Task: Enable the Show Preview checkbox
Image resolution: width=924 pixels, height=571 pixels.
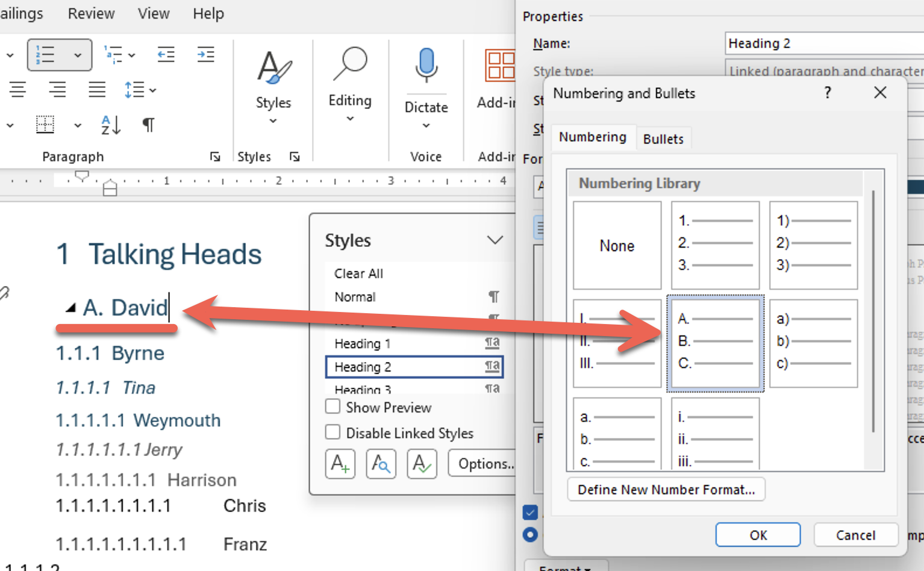Action: (x=333, y=407)
